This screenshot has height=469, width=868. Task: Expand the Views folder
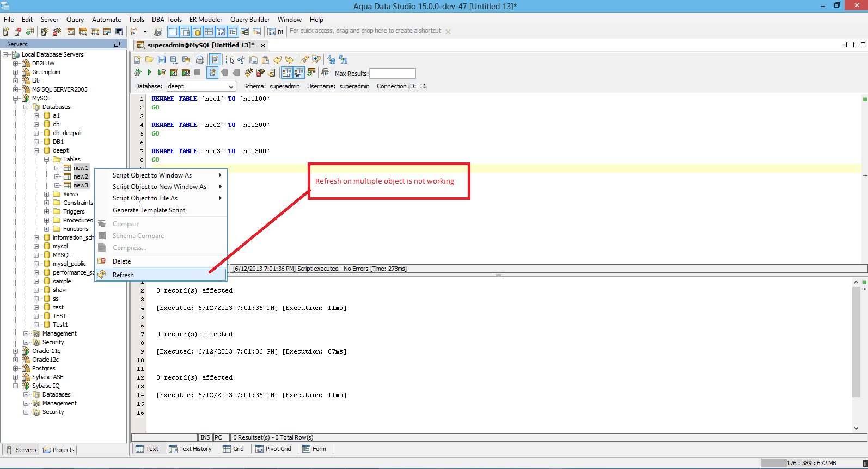coord(47,194)
